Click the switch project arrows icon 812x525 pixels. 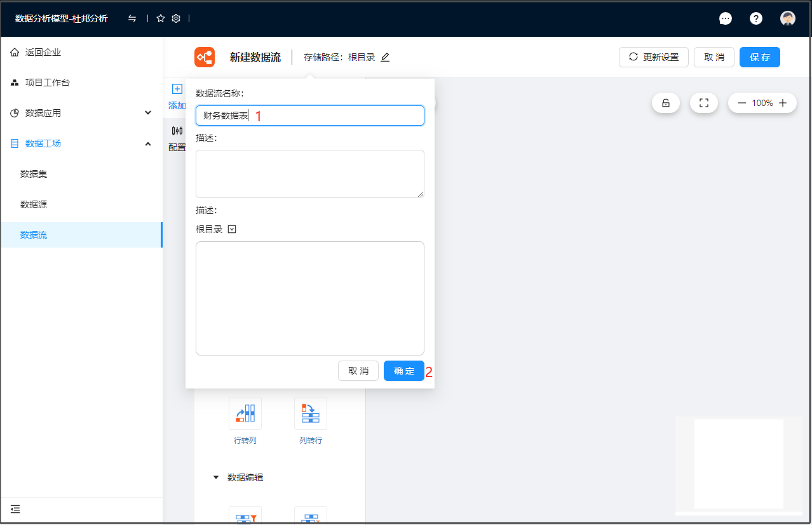point(132,18)
